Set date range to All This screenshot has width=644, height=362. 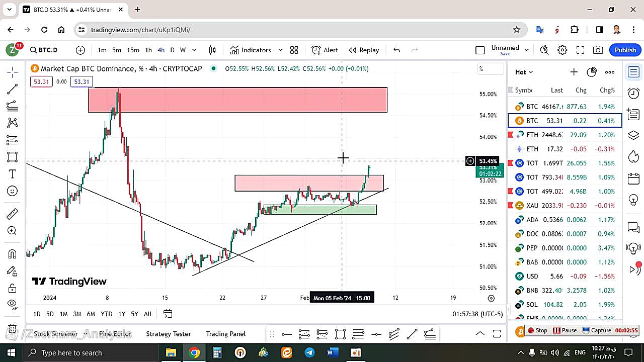[147, 314]
